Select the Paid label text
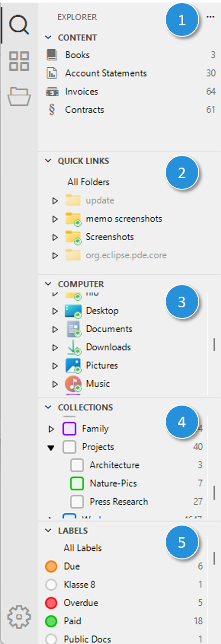 [72, 621]
